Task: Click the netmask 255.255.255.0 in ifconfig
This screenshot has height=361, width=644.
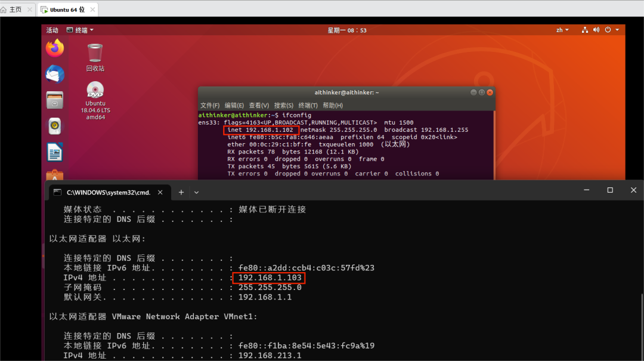Action: tap(339, 130)
